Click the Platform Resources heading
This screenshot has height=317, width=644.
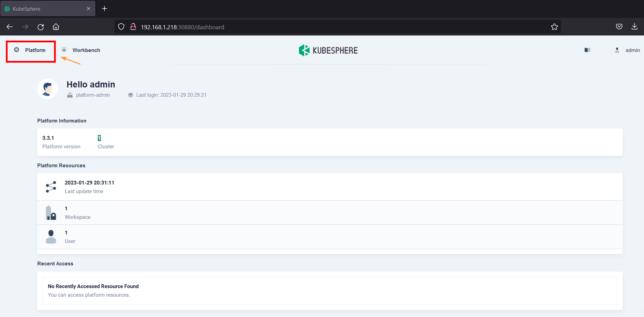point(61,166)
